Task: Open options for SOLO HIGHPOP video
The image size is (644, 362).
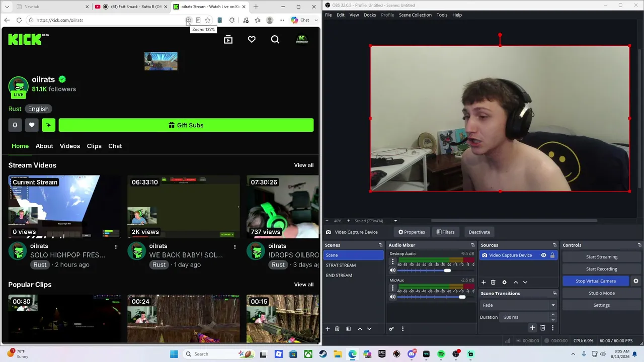Action: [116, 247]
